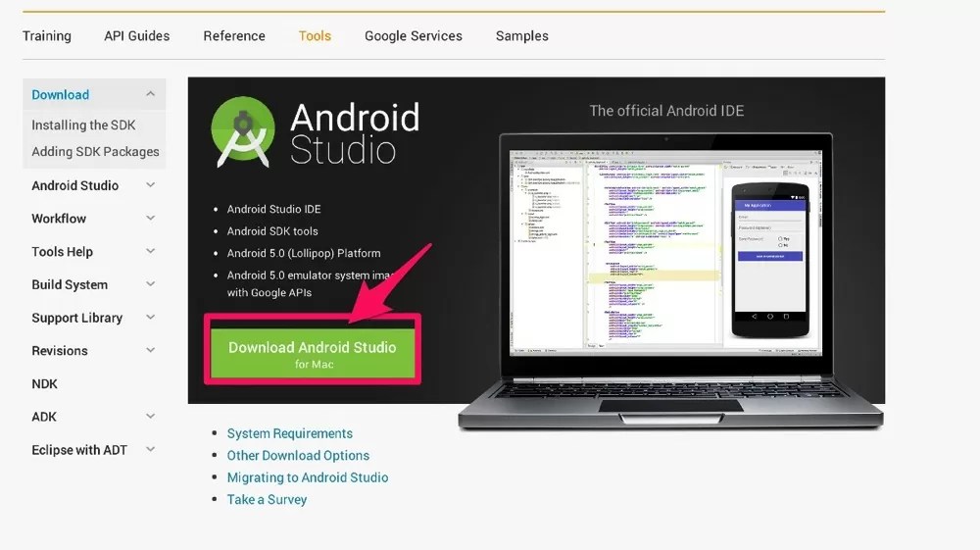Collapse the Download section chevron
This screenshot has height=550, width=980.
151,94
